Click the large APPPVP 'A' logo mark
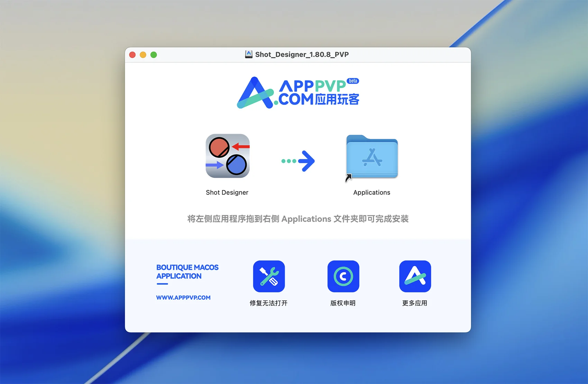 [255, 93]
